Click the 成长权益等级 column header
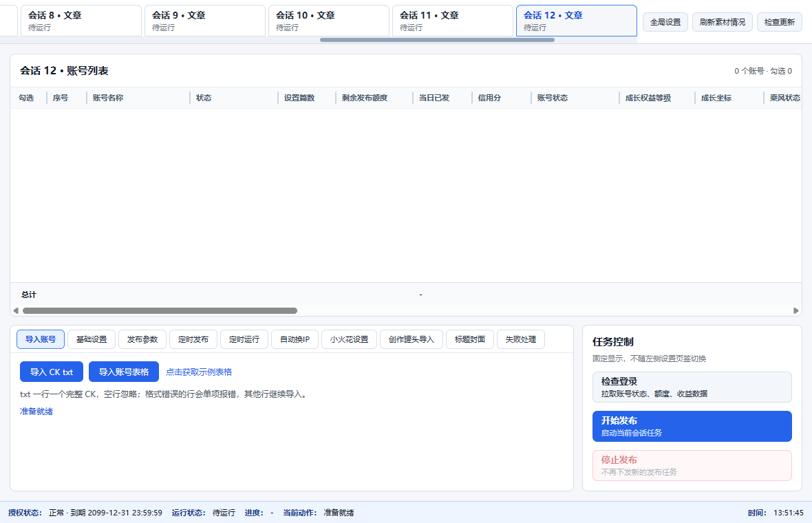Image resolution: width=812 pixels, height=523 pixels. click(x=648, y=97)
